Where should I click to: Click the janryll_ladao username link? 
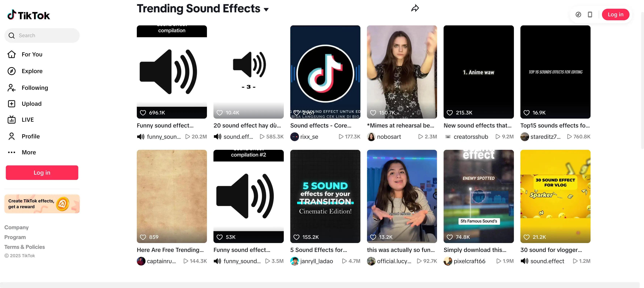(317, 261)
